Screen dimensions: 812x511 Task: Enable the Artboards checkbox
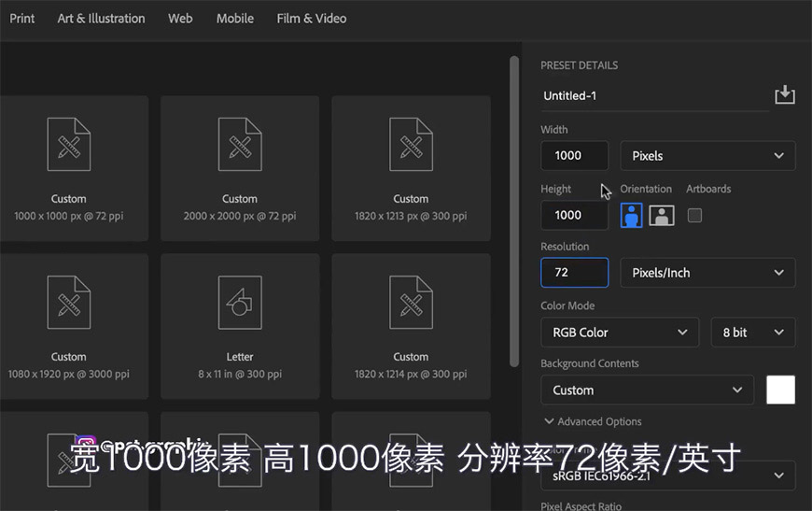coord(694,215)
